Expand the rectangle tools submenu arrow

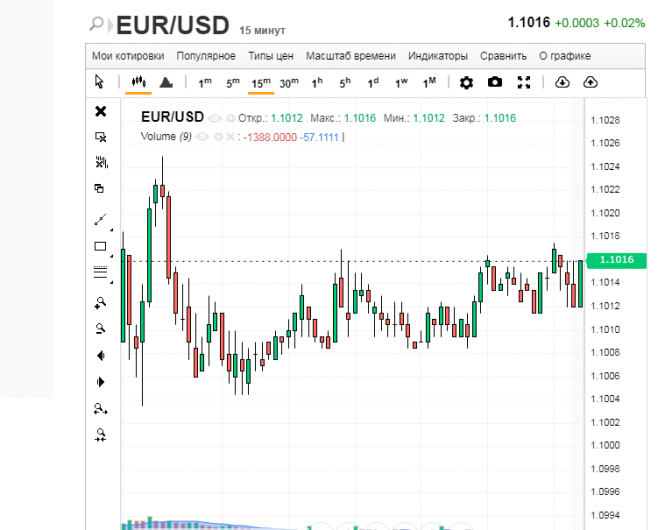(112, 256)
